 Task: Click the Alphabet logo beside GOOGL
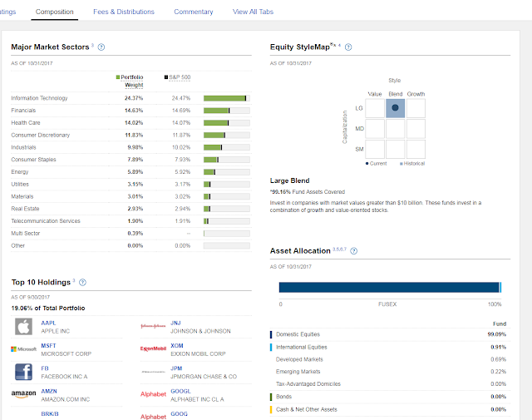pos(153,394)
